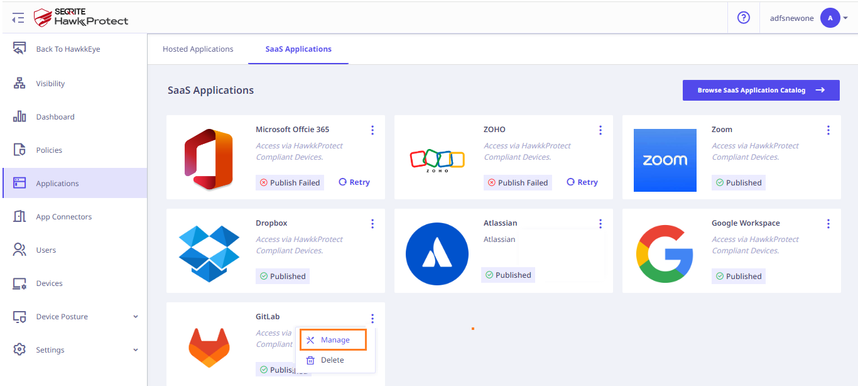The width and height of the screenshot is (858, 386).
Task: Click Published status on Google Workspace card
Action: tap(738, 276)
